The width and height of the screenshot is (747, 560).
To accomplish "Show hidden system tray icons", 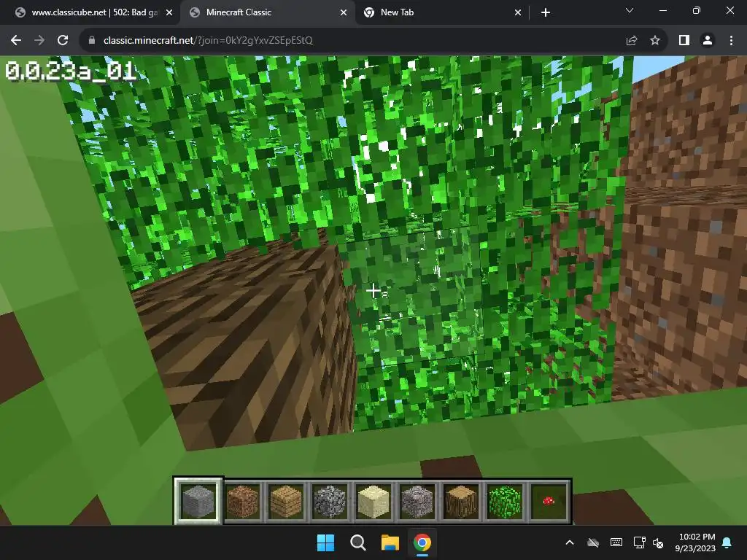I will (570, 542).
